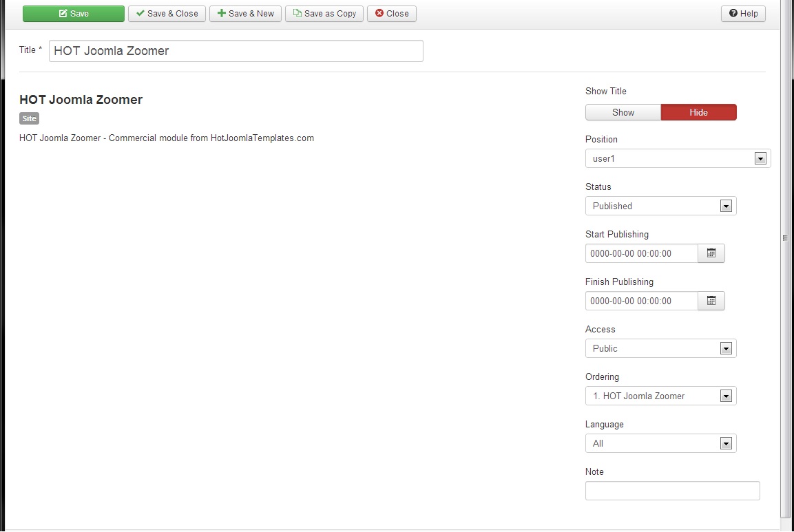
Task: Open the Status dropdown showing Published
Action: click(661, 206)
